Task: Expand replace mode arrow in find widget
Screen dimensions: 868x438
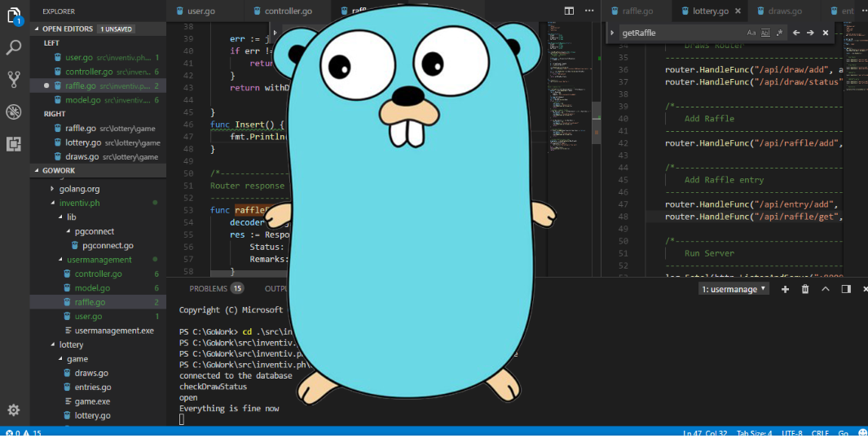Action: [612, 33]
